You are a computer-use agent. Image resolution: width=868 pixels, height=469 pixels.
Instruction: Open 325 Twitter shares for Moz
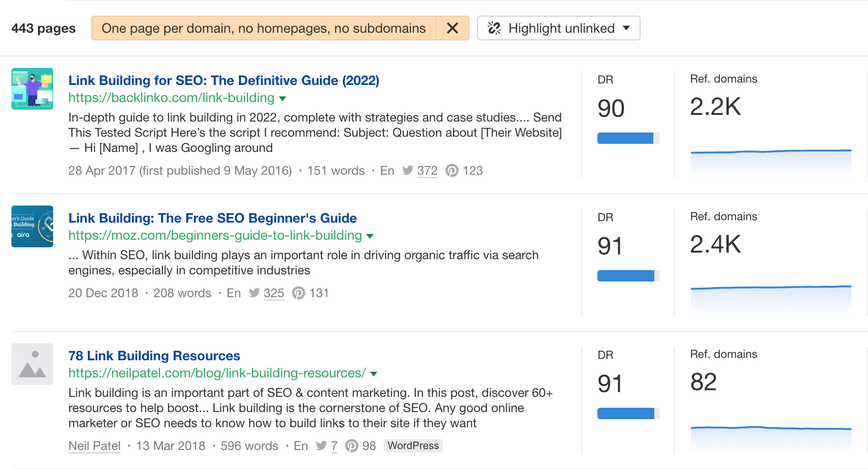pyautogui.click(x=274, y=293)
